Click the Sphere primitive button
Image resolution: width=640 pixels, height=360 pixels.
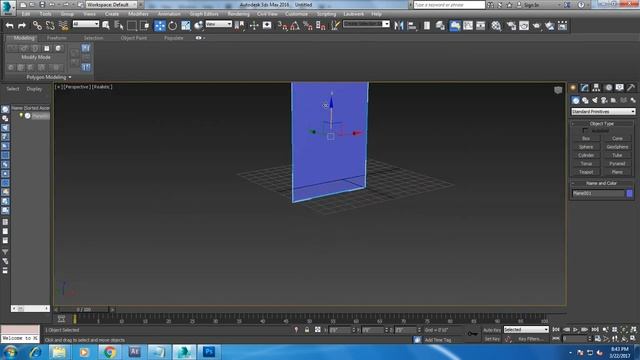coord(586,147)
